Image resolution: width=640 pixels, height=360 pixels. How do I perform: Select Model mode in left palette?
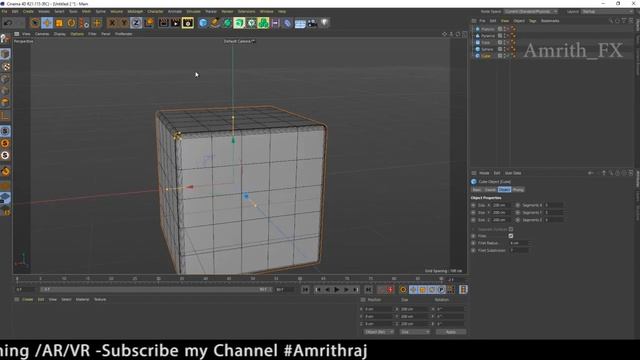click(5, 54)
